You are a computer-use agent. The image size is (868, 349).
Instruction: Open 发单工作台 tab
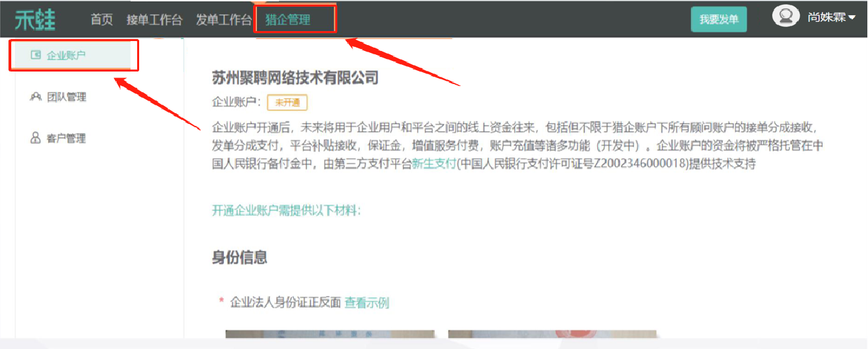coord(224,20)
